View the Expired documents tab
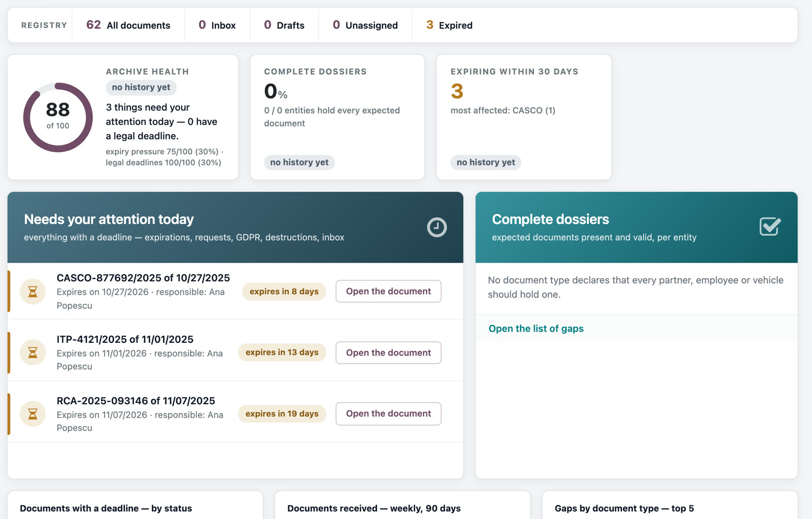Viewport: 812px width, 519px height. (449, 25)
